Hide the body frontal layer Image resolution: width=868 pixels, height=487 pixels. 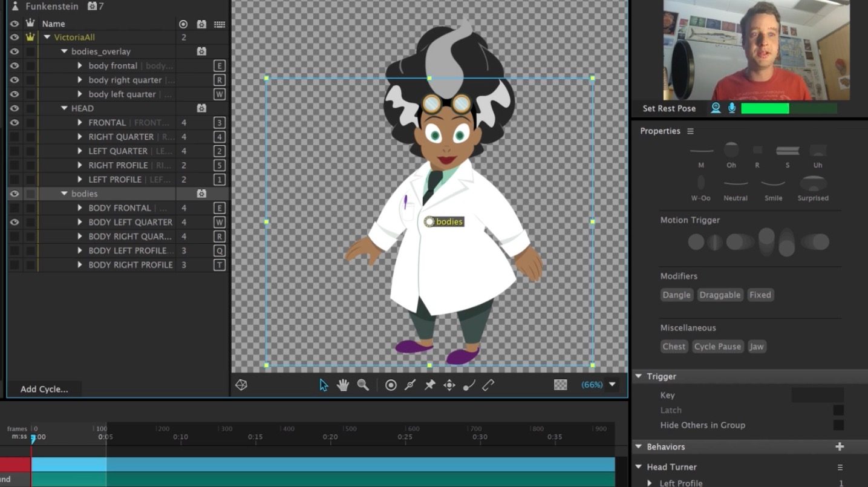pyautogui.click(x=15, y=66)
